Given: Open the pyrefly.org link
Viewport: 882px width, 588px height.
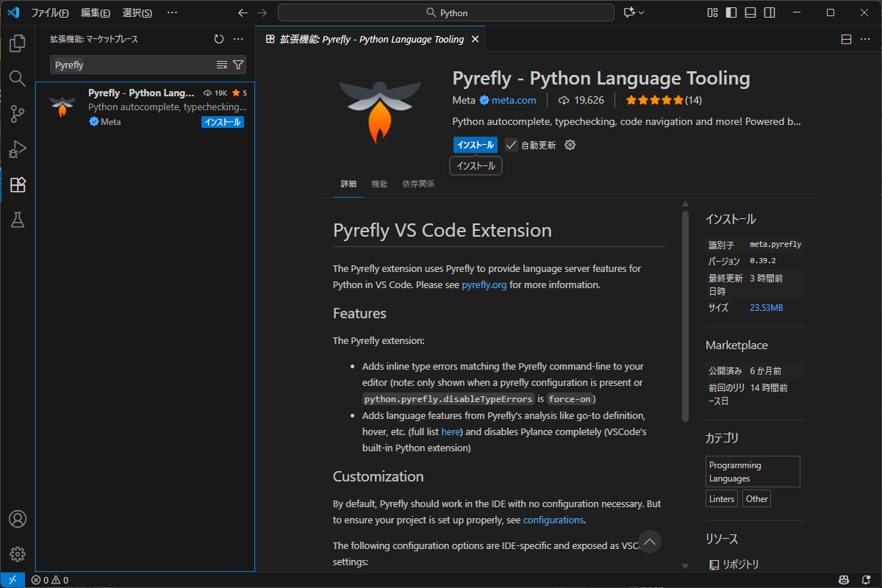Looking at the screenshot, I should tap(484, 284).
